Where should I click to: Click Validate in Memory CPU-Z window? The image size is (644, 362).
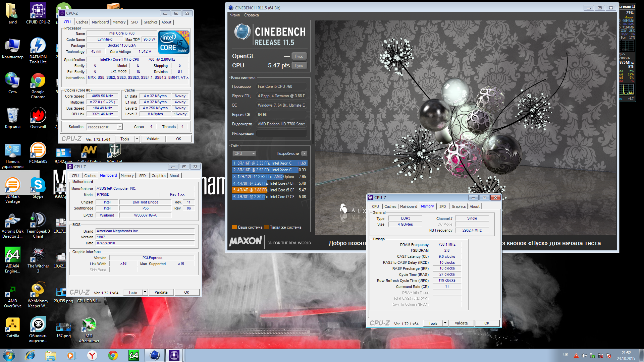461,323
